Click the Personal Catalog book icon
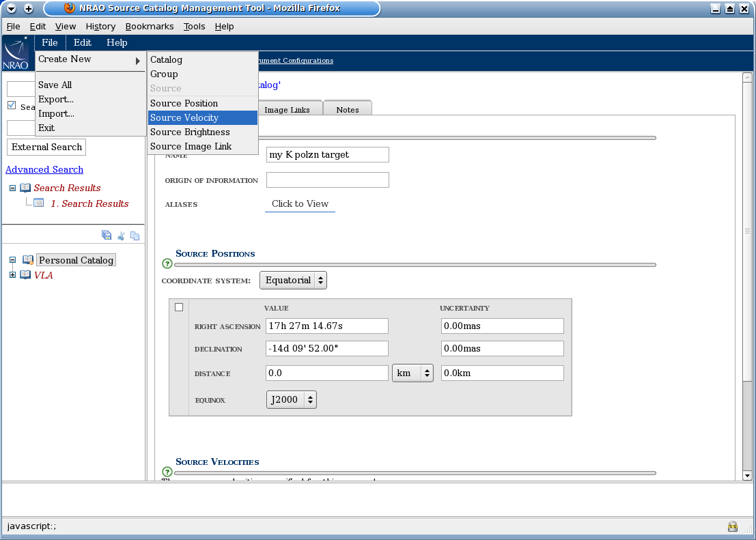The width and height of the screenshot is (756, 540). tap(28, 259)
